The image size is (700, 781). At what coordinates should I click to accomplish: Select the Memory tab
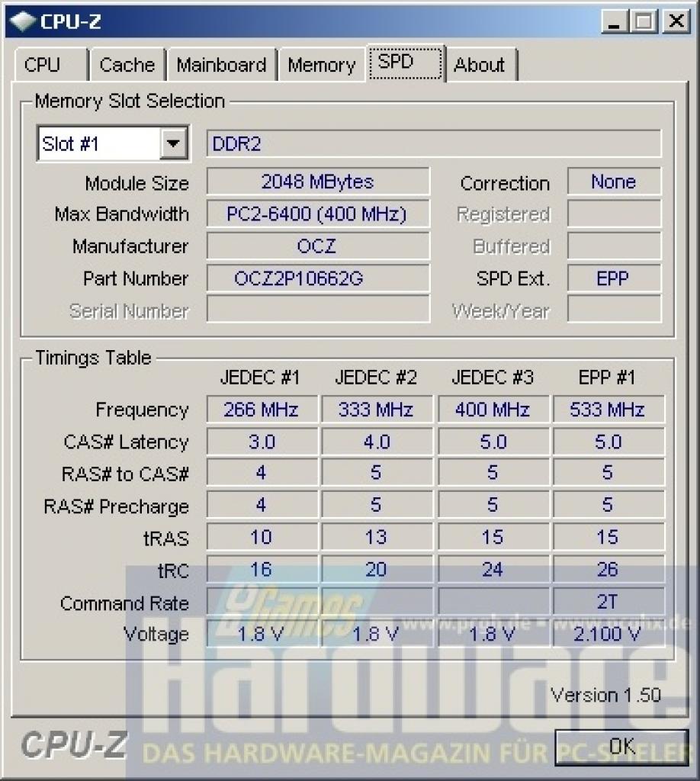click(x=322, y=65)
